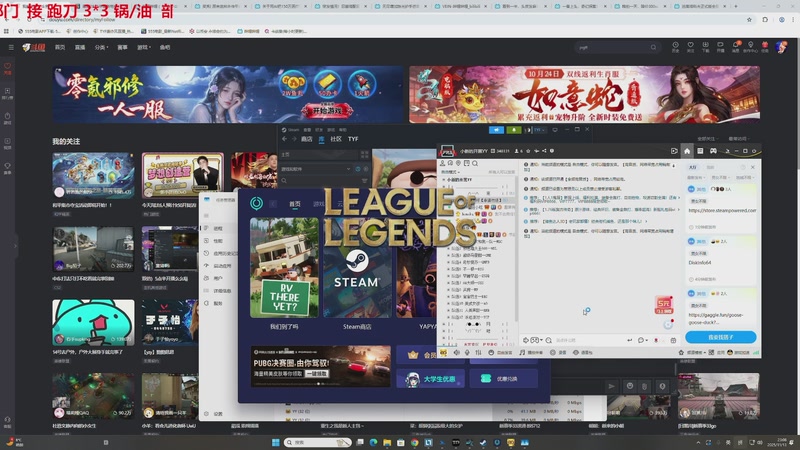Viewport: 800px width, 450px height.
Task: Open the 排行榜 ranking icon in Douyu sidebar
Action: (7, 93)
